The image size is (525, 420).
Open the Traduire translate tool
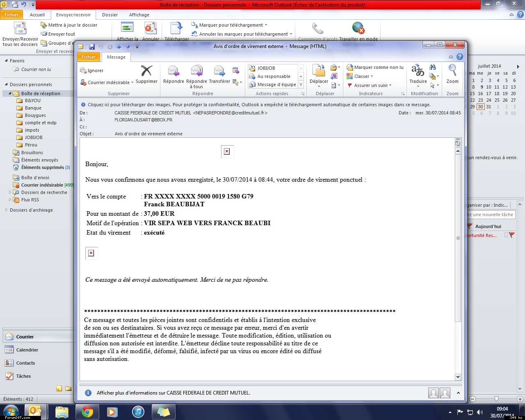pos(418,71)
